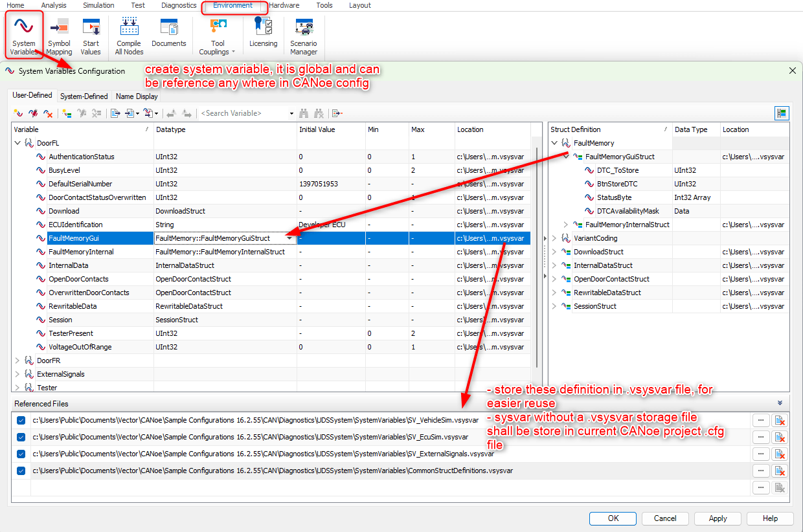This screenshot has width=803, height=532.
Task: Click the Compile All Nodes icon
Action: 128,36
